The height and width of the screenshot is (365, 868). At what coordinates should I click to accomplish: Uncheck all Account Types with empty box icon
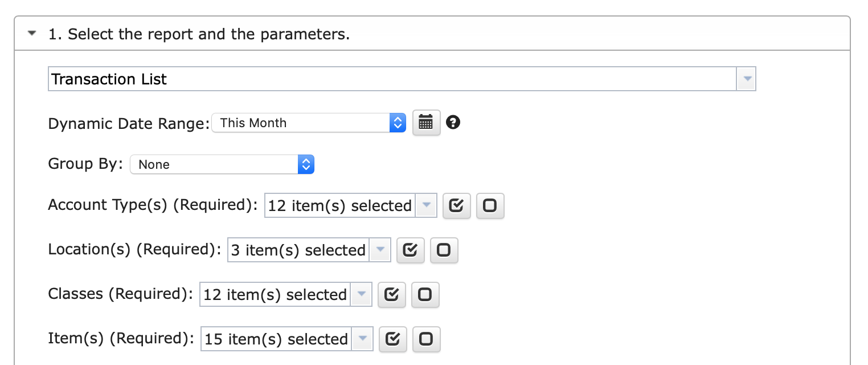(x=490, y=206)
